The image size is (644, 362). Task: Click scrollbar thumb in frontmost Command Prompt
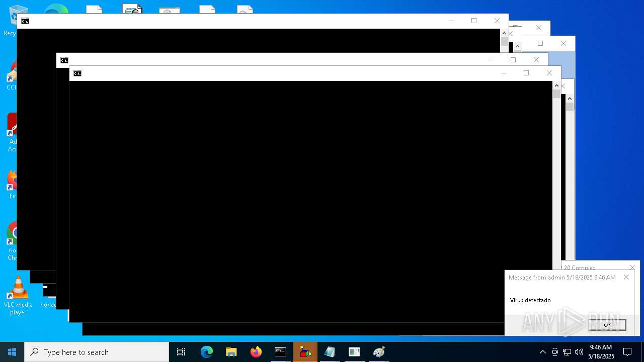click(556, 94)
